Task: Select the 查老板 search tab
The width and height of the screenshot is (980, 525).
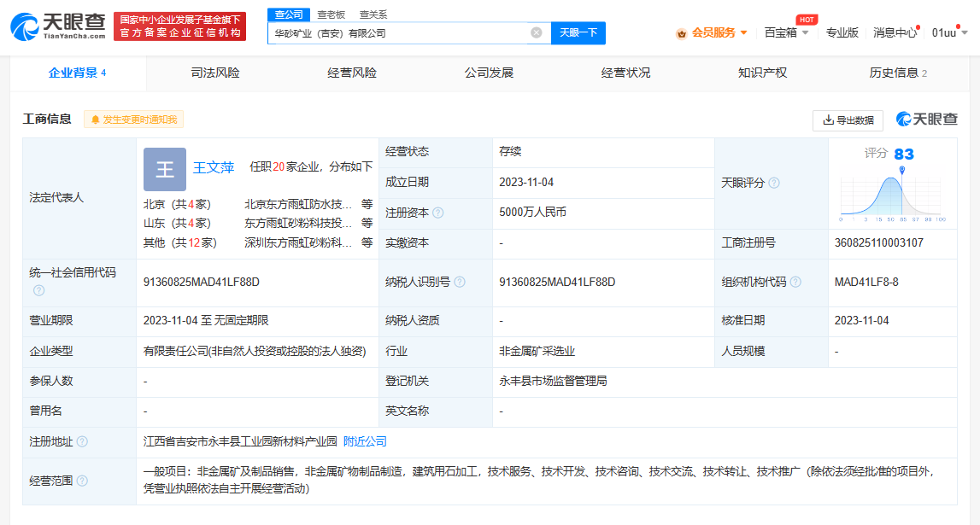Action: [x=332, y=15]
